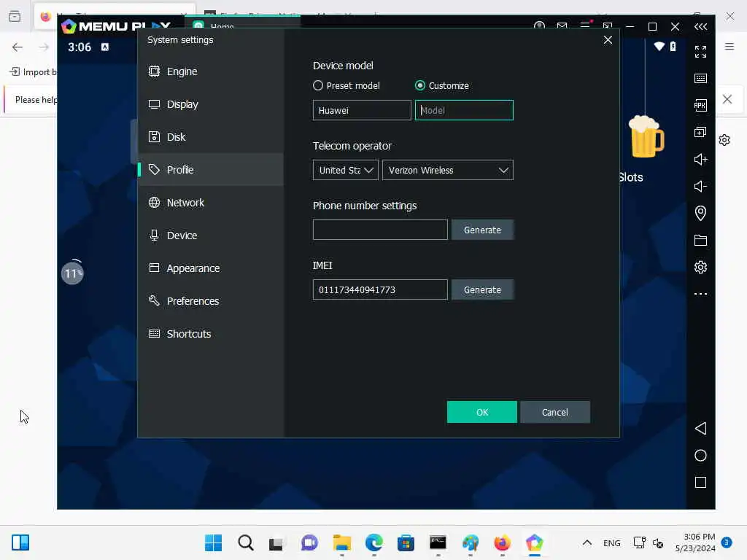Open the shared folder icon
The height and width of the screenshot is (560, 747).
pos(700,241)
